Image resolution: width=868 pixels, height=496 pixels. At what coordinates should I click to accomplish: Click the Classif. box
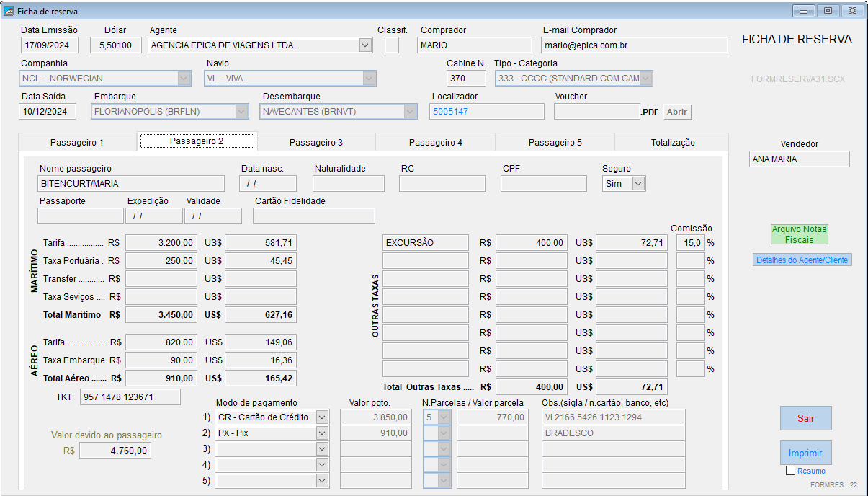(x=392, y=45)
